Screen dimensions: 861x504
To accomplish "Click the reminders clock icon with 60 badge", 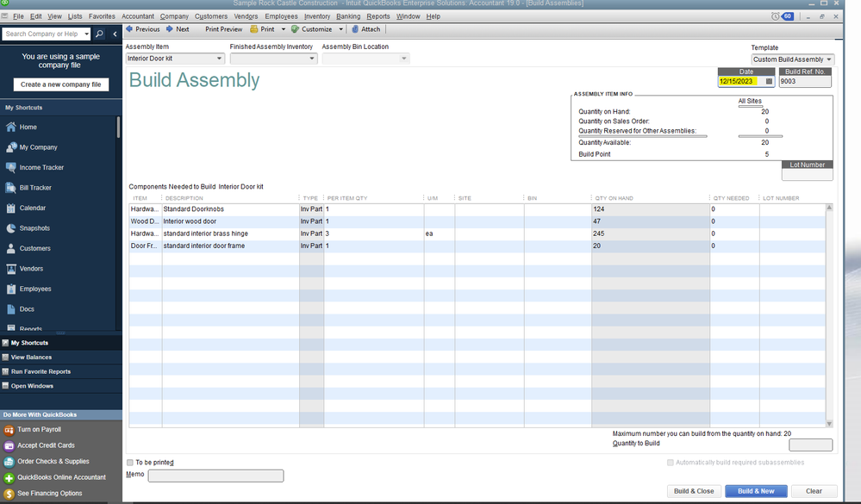I will pyautogui.click(x=783, y=16).
